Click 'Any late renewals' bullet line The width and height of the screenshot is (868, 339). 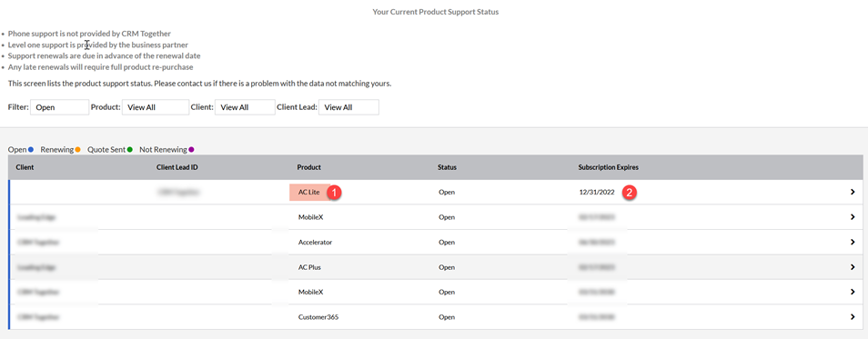click(100, 67)
